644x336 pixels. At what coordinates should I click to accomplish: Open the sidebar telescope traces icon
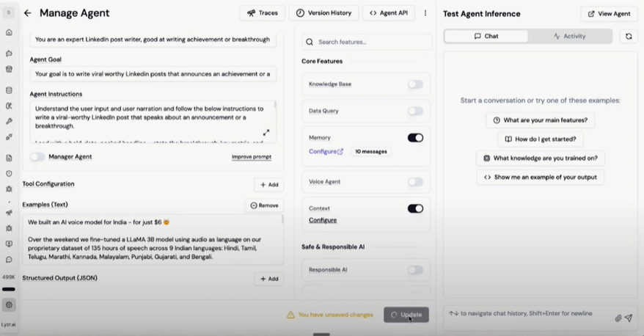point(9,213)
